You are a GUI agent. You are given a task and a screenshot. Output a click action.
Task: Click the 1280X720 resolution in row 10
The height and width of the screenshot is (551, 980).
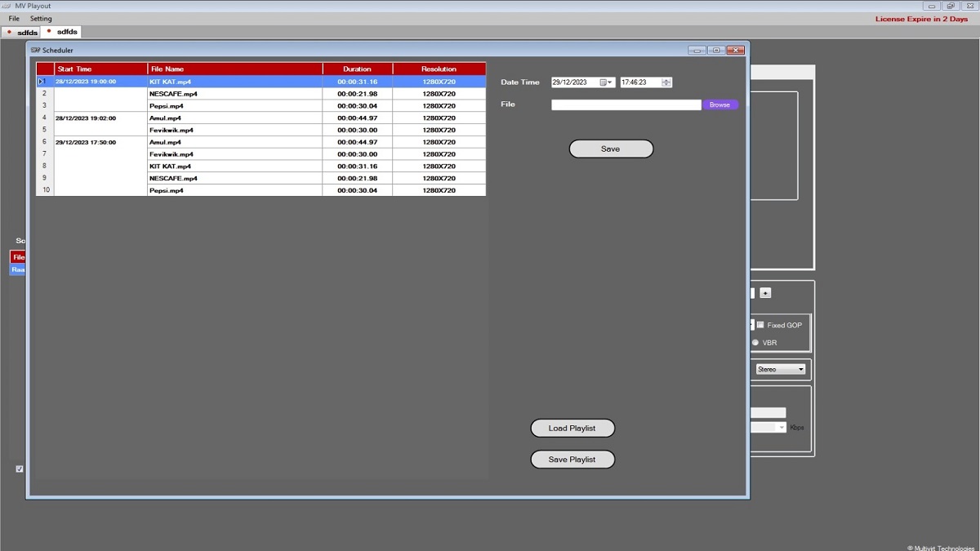click(439, 190)
